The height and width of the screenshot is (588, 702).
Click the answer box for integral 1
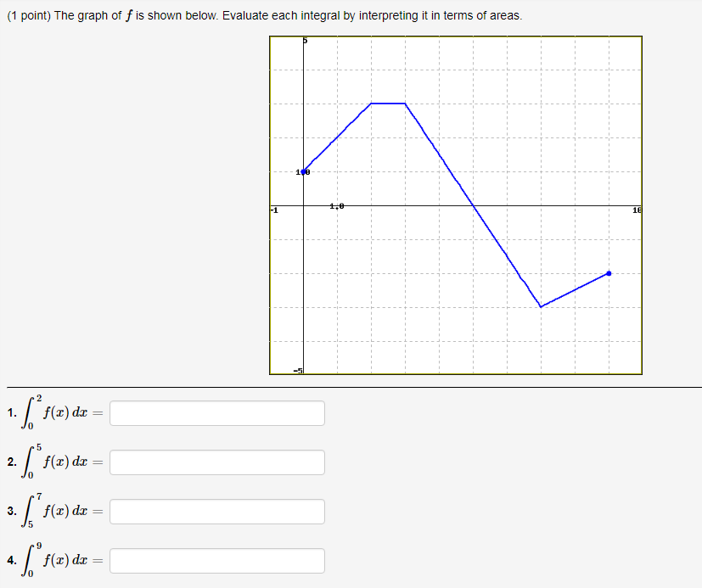point(217,413)
